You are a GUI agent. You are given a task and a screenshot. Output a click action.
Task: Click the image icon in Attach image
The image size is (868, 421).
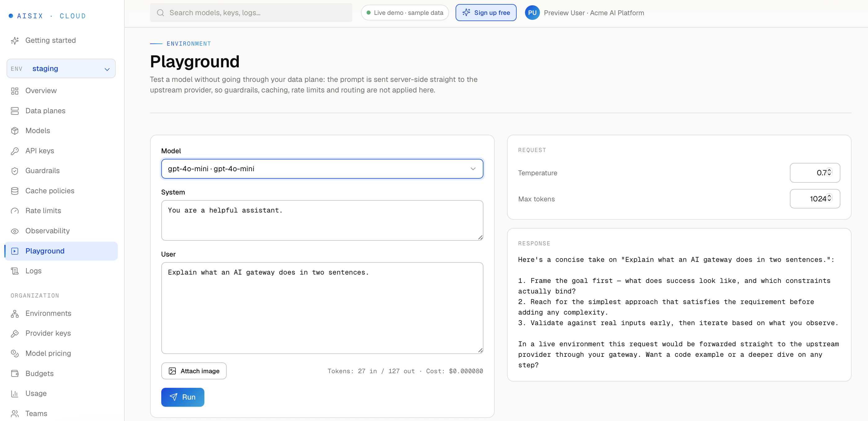pyautogui.click(x=172, y=371)
